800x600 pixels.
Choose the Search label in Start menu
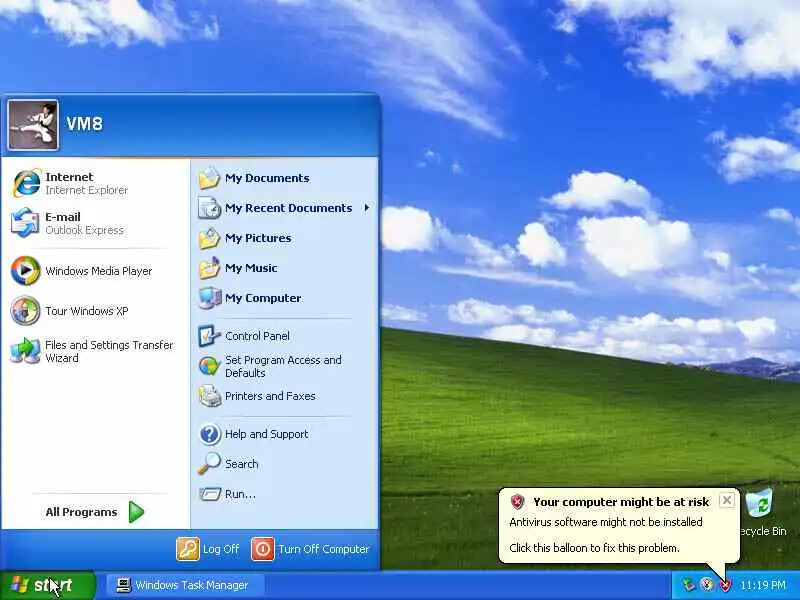(x=242, y=464)
